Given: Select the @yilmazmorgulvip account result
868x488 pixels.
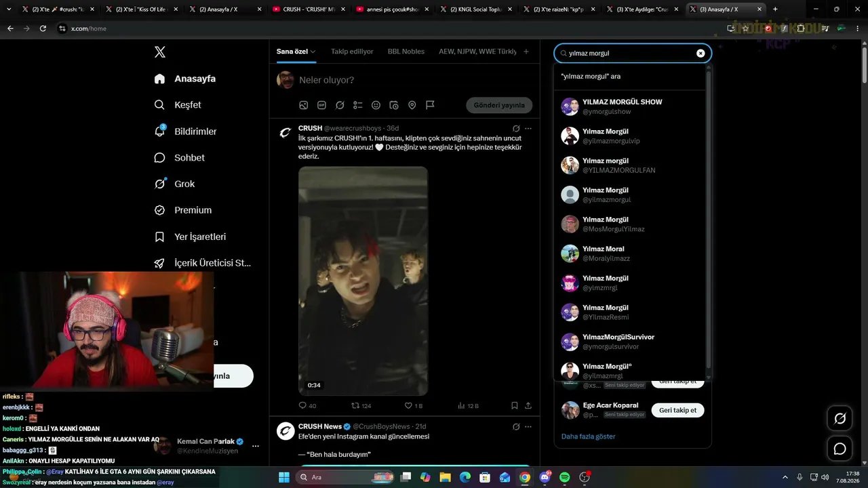Looking at the screenshot, I should pyautogui.click(x=631, y=136).
